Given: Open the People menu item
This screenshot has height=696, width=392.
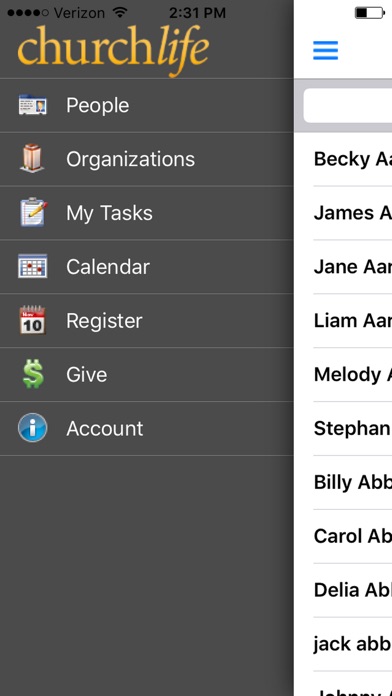Looking at the screenshot, I should coord(147,106).
